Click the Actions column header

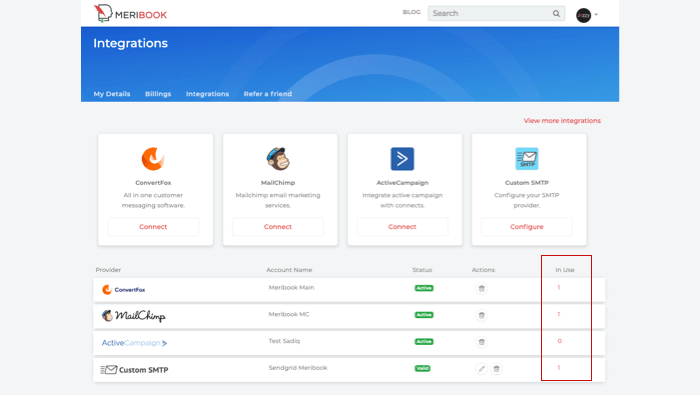(483, 270)
